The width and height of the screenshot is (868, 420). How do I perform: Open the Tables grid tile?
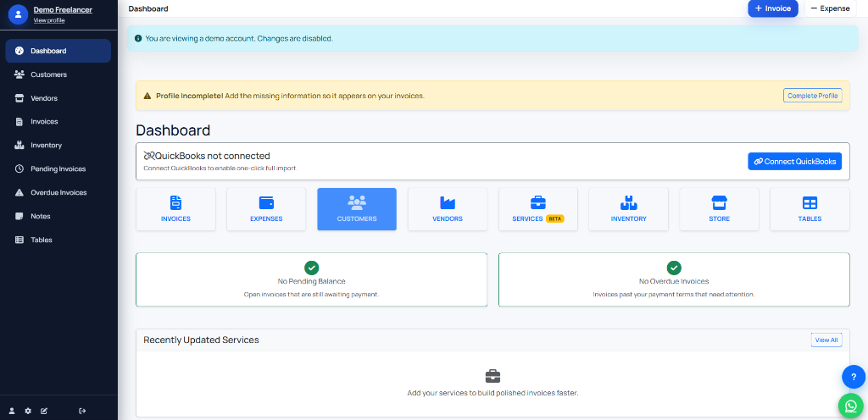[810, 209]
